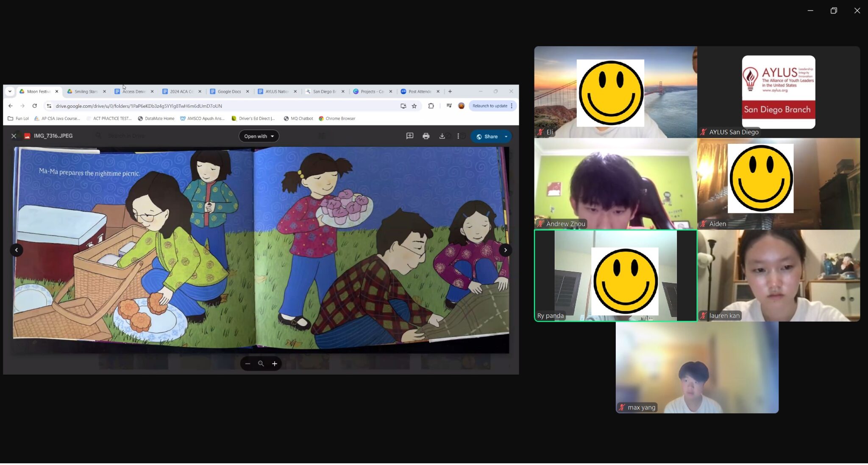Bookmark this page with star icon

click(415, 106)
